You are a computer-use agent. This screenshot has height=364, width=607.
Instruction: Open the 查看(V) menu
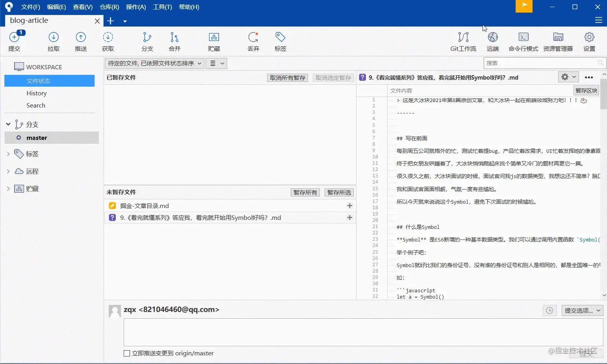pos(83,7)
